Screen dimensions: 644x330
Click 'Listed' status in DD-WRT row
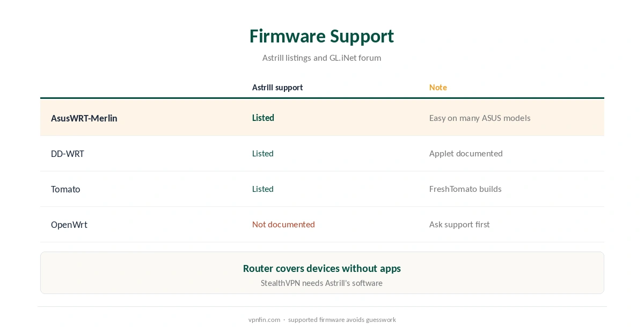coord(263,154)
